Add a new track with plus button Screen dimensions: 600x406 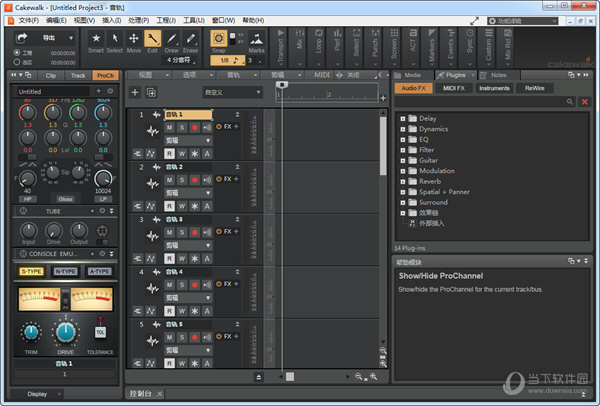(x=135, y=92)
